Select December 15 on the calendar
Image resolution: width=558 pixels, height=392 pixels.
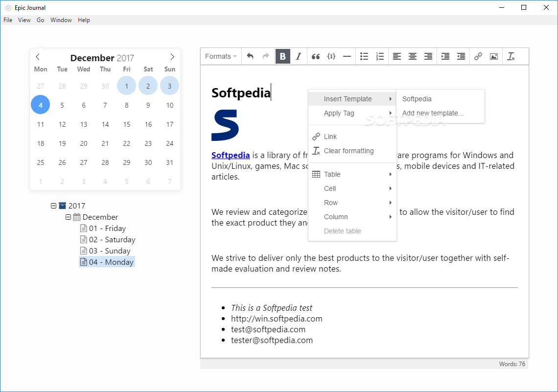pos(127,124)
